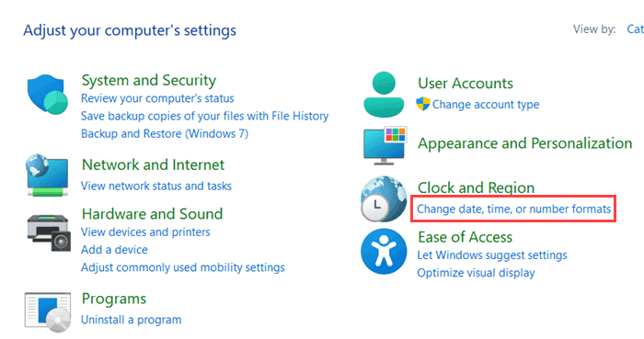Screen dimensions: 644x339
Task: Click the Appearance and Personalization monitor icon
Action: [385, 145]
